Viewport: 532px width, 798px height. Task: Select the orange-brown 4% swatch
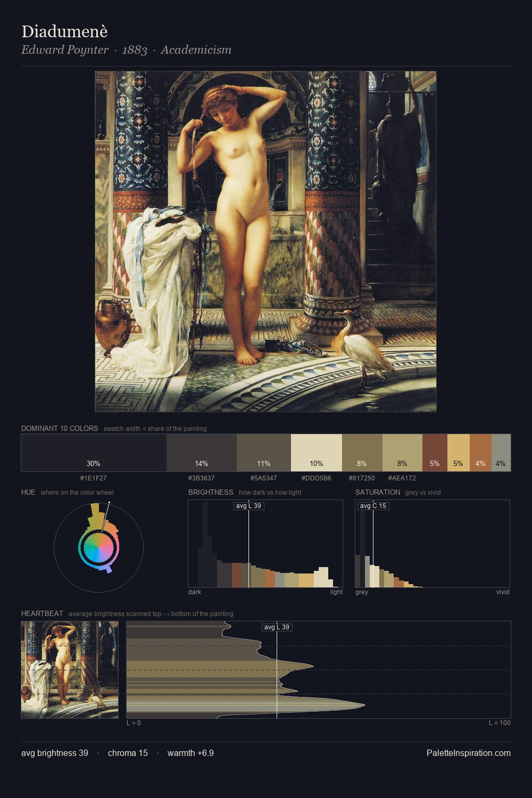click(480, 453)
